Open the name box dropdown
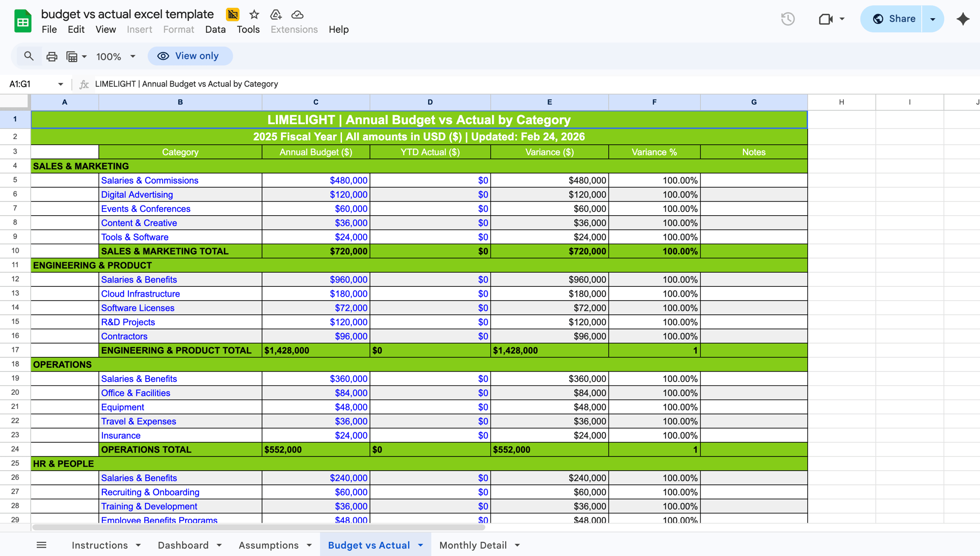Viewport: 980px width, 556px height. coord(61,84)
